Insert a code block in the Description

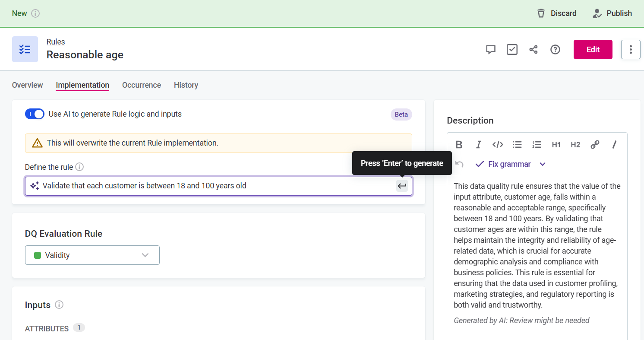pyautogui.click(x=498, y=144)
